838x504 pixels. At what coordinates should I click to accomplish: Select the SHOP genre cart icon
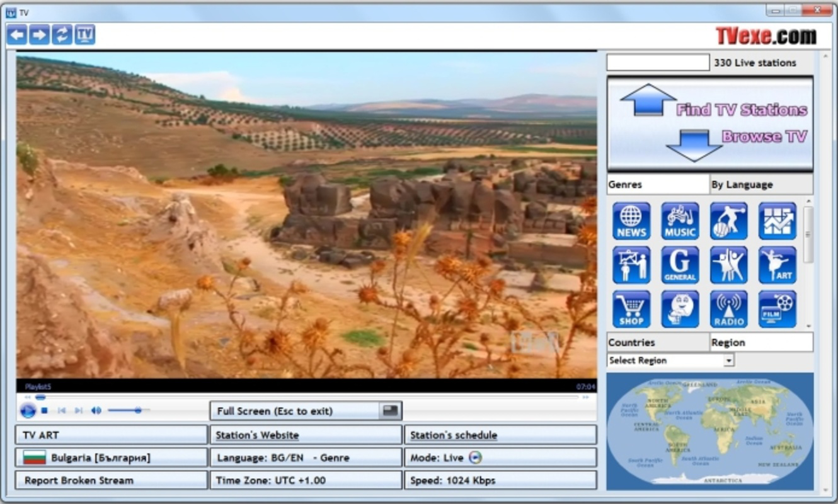631,309
